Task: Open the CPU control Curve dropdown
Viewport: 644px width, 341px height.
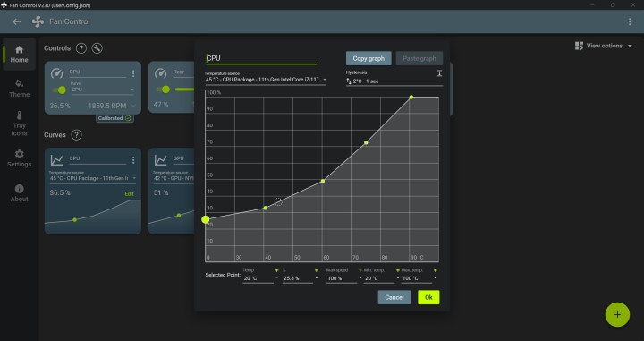Action: click(x=103, y=90)
